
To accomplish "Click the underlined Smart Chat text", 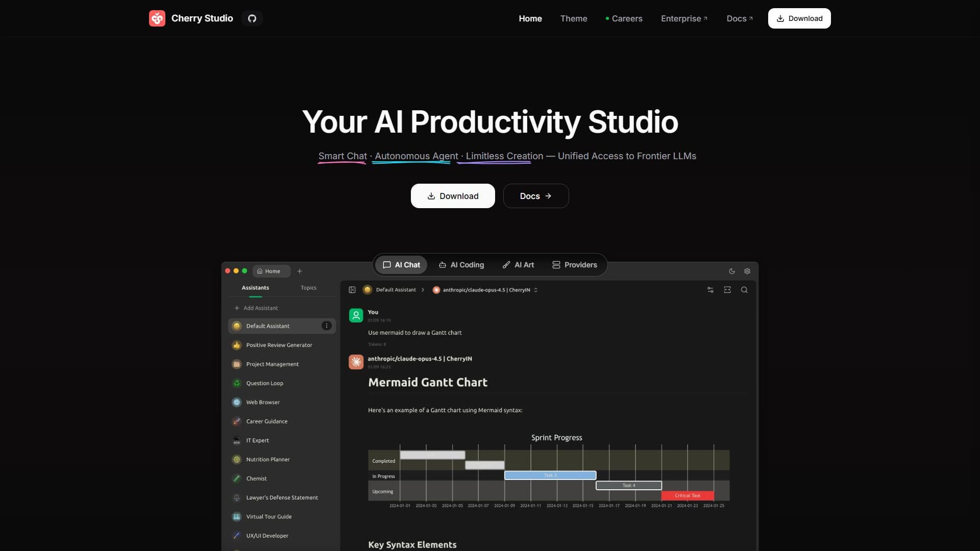I will 342,156.
